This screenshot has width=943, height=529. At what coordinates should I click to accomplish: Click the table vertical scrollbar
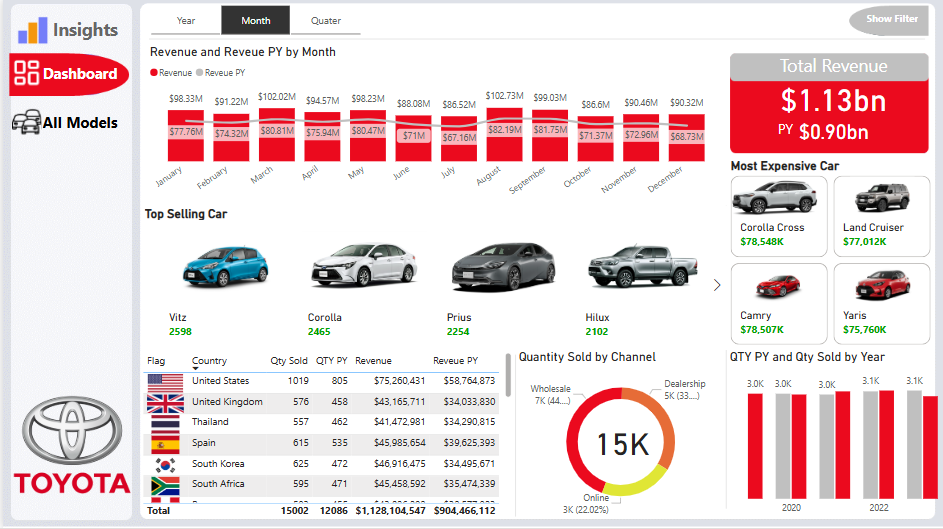508,375
